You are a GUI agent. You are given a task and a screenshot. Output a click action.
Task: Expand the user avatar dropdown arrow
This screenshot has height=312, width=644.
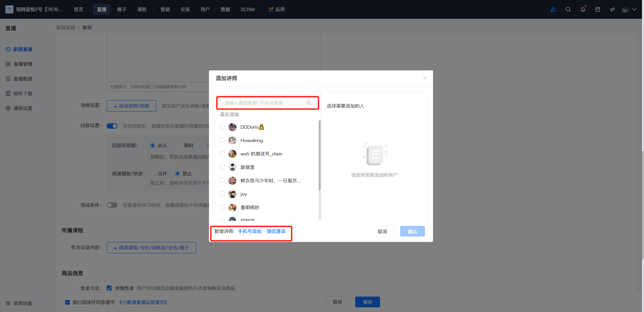(634, 9)
